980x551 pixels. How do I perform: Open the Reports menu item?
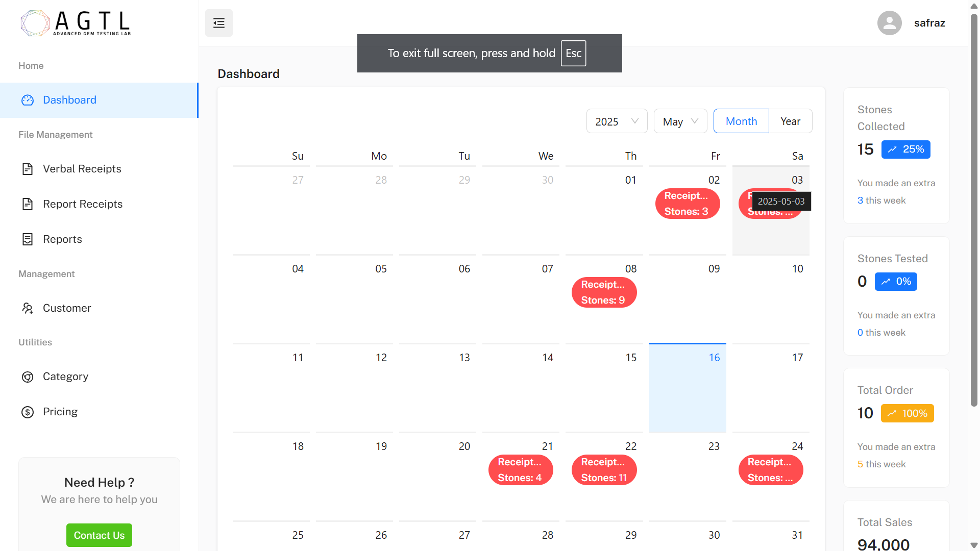(62, 239)
